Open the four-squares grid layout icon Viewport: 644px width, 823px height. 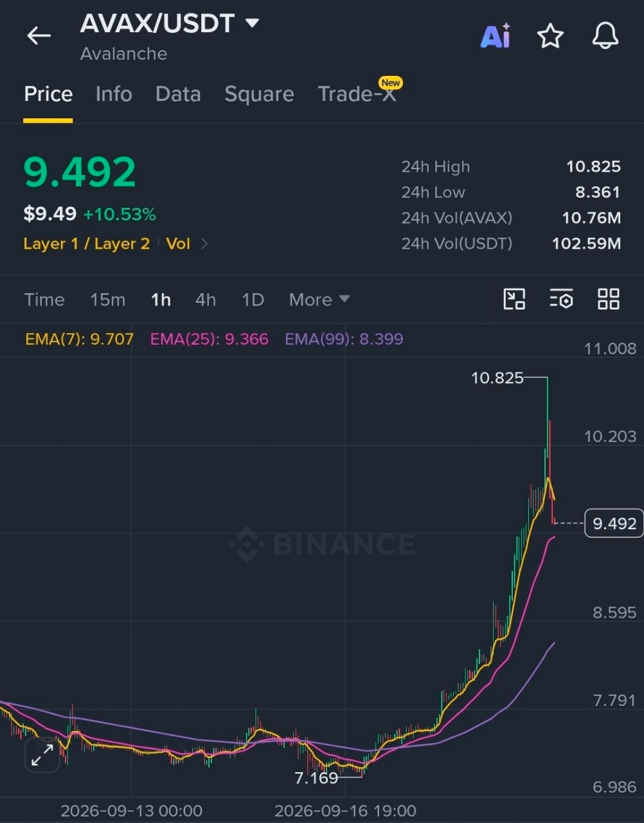click(608, 299)
